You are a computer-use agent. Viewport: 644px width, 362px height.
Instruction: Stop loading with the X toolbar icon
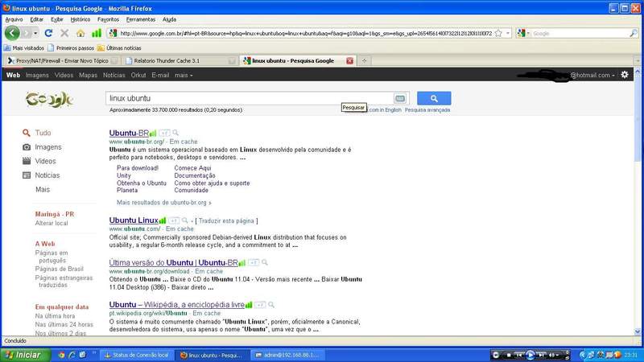[x=64, y=33]
